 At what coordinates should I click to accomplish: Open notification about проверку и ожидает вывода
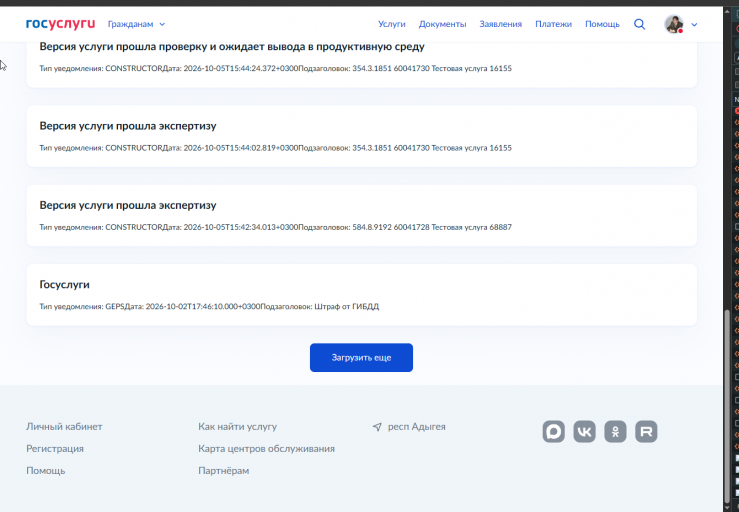(361, 64)
